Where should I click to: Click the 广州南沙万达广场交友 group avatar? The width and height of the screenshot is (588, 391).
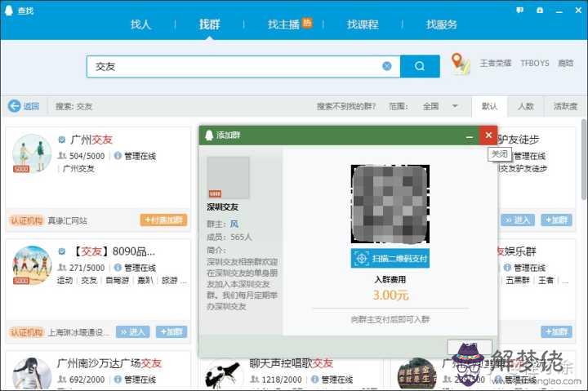(x=32, y=374)
